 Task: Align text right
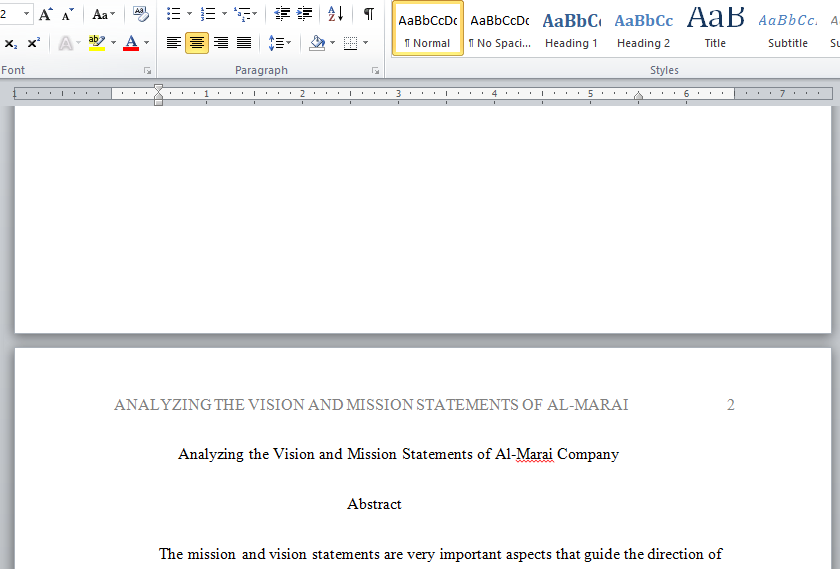tap(220, 43)
